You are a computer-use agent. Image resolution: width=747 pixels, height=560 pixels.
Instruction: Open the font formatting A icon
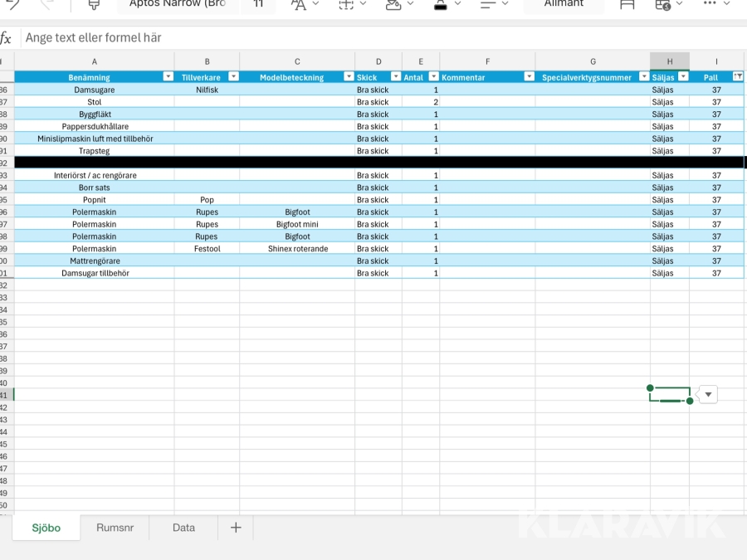[x=298, y=5]
